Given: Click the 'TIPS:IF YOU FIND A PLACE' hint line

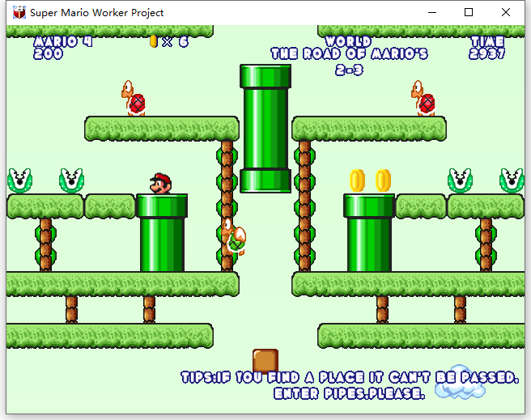Looking at the screenshot, I should tap(350, 377).
